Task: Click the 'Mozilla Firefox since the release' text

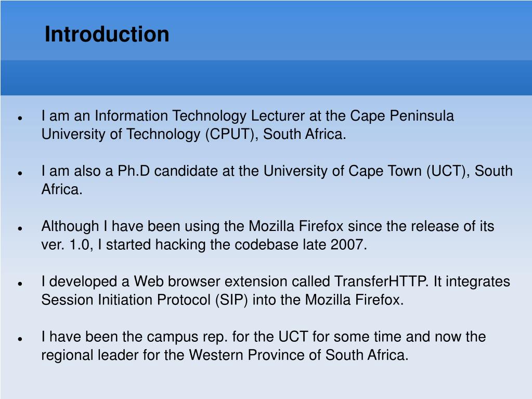Action: click(344, 226)
